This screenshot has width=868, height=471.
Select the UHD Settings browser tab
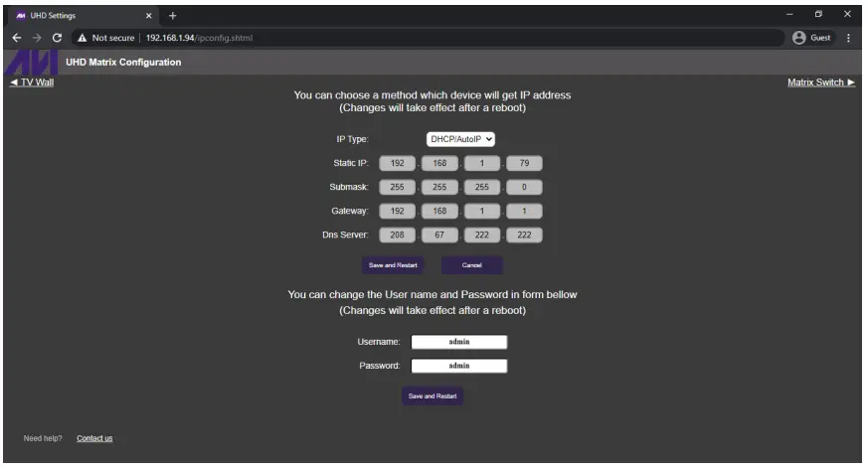84,16
